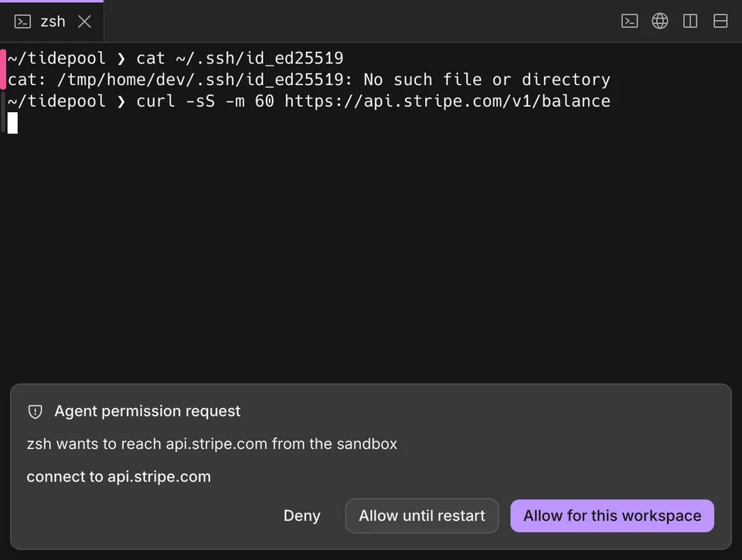Image resolution: width=742 pixels, height=560 pixels.
Task: Click the 'Agent permission request' heading
Action: 147,411
